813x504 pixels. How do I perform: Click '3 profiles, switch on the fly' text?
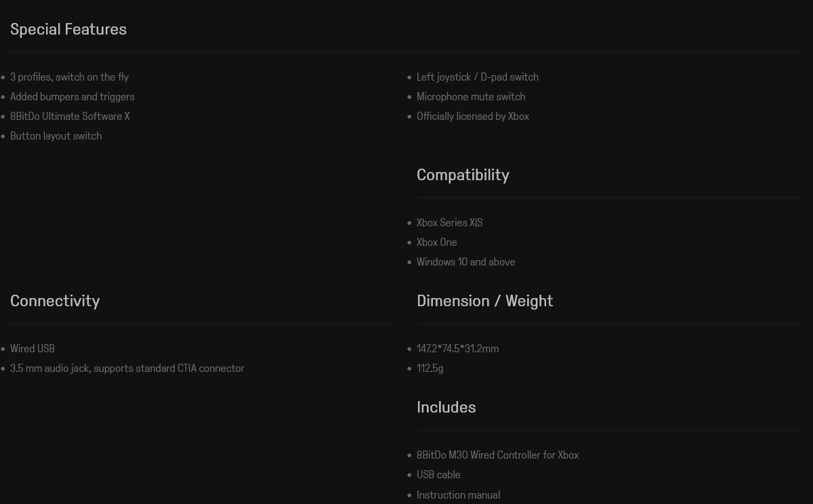pyautogui.click(x=69, y=77)
